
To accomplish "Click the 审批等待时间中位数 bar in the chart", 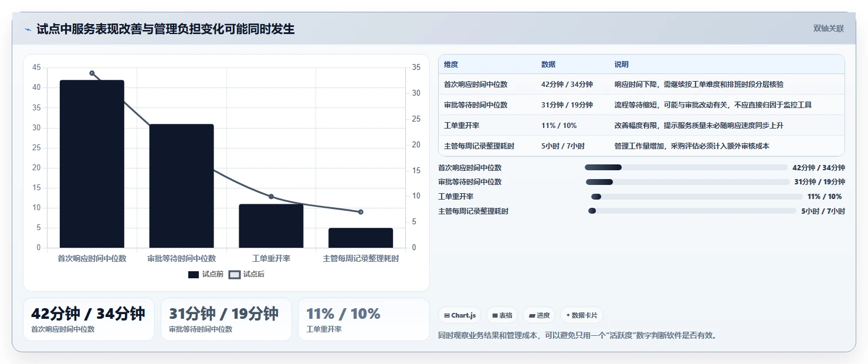I will tap(181, 186).
